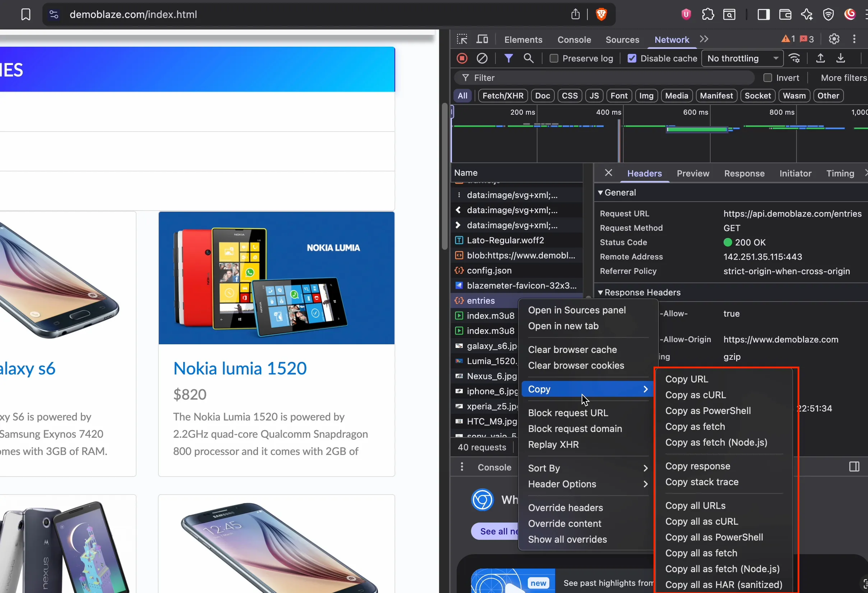Enable the Preserve log checkbox
This screenshot has height=593, width=868.
(554, 58)
